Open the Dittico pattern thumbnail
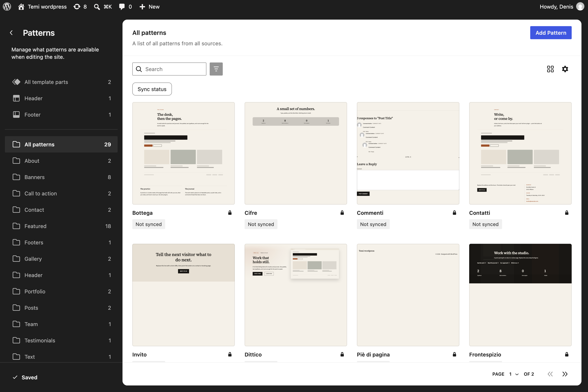Image resolution: width=588 pixels, height=392 pixels. tap(296, 295)
